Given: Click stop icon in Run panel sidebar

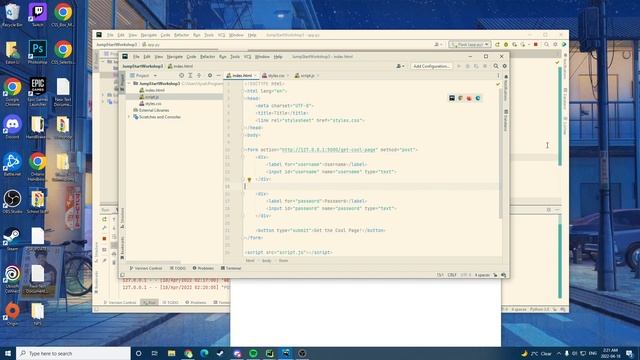Looking at the screenshot, I should [x=104, y=238].
